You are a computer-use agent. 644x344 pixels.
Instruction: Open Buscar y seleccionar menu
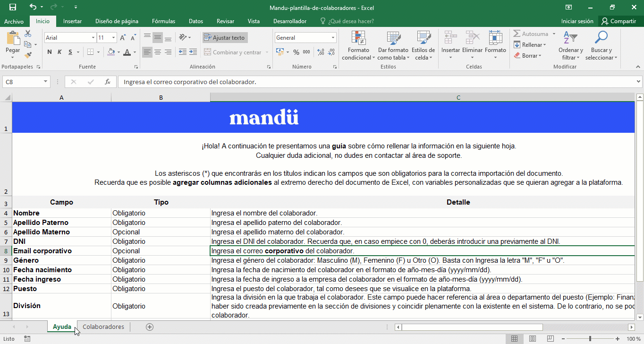click(x=601, y=46)
